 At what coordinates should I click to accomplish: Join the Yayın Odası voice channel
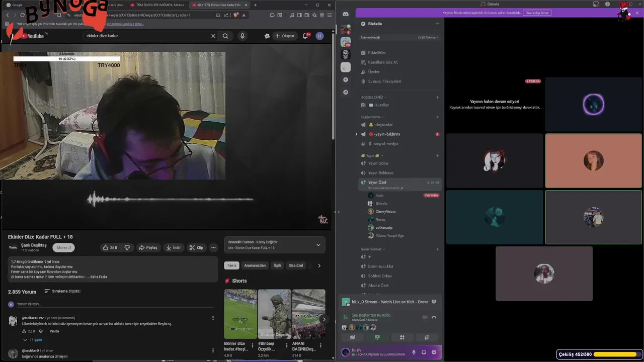pos(399,163)
